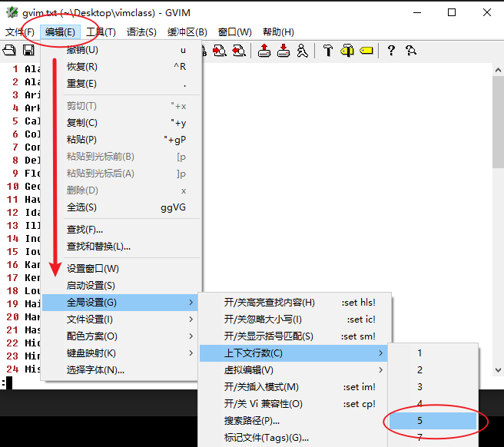Open the 文件(F) menu
Image resolution: width=504 pixels, height=447 pixels.
[x=20, y=32]
